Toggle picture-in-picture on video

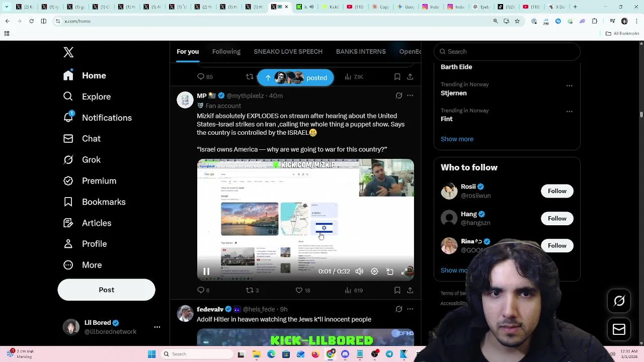pos(389,271)
